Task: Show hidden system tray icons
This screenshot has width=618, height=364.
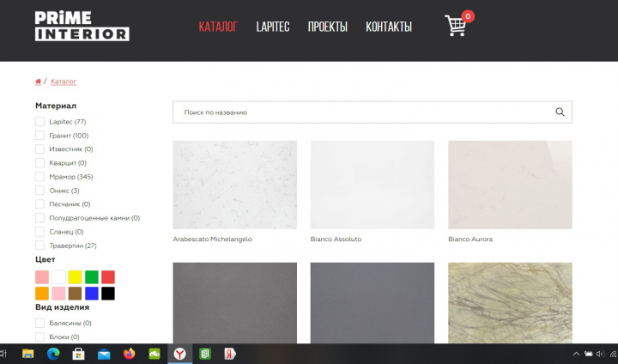Action: coord(576,354)
